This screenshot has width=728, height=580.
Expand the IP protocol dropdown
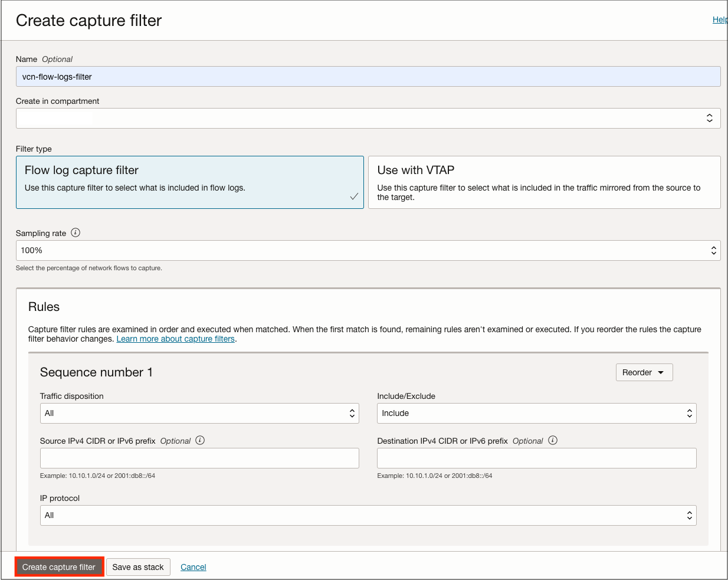(x=368, y=516)
